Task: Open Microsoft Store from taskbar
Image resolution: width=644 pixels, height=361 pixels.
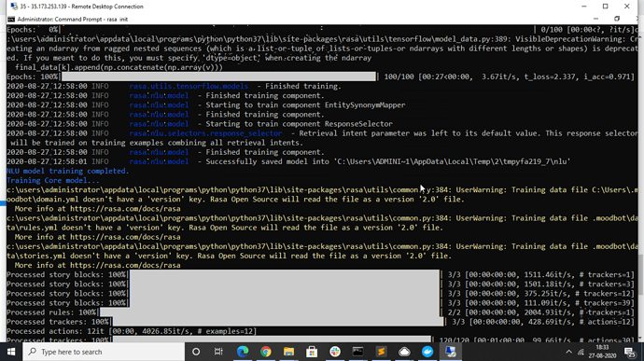Action: (312, 352)
